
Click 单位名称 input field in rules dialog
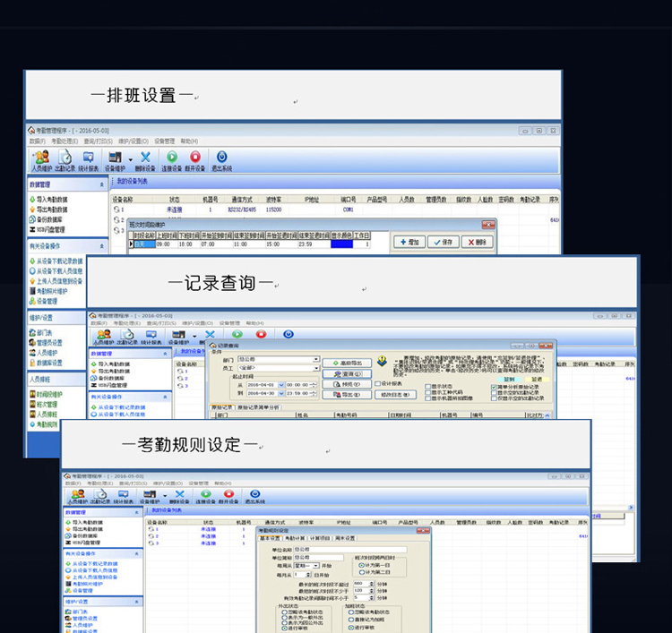click(x=349, y=550)
